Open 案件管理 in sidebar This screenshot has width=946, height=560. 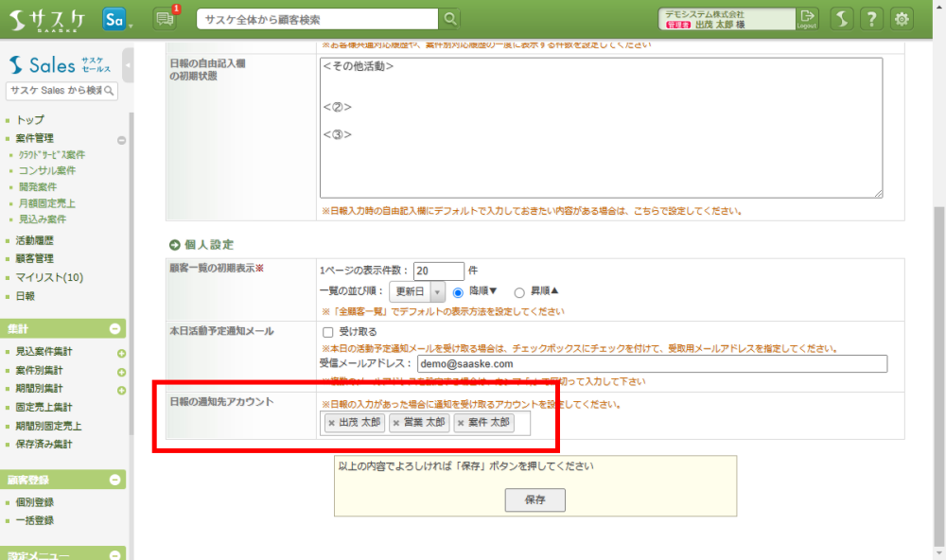point(34,138)
